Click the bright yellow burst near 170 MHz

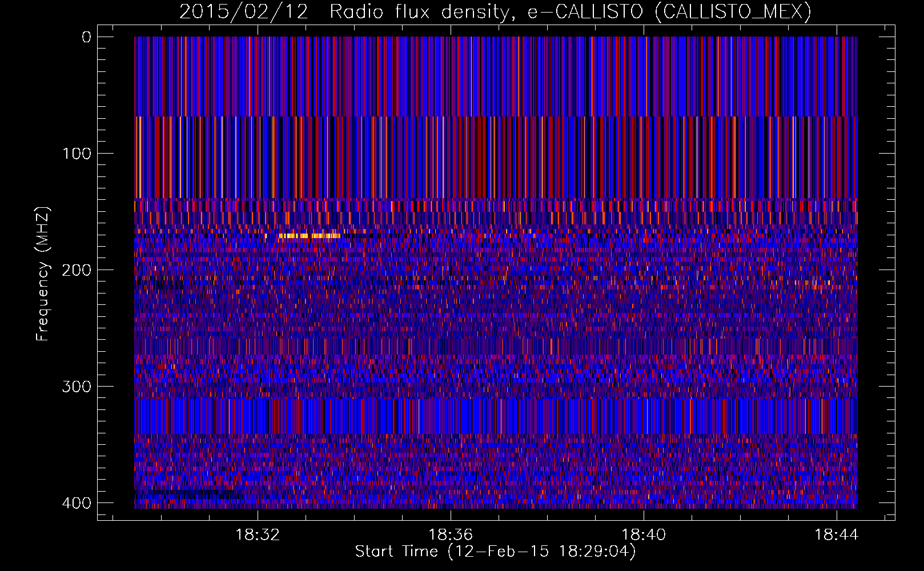point(309,235)
